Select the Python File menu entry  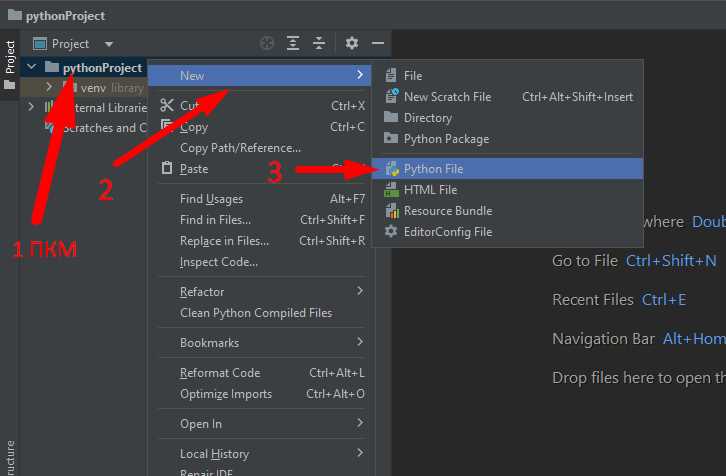[x=507, y=169]
